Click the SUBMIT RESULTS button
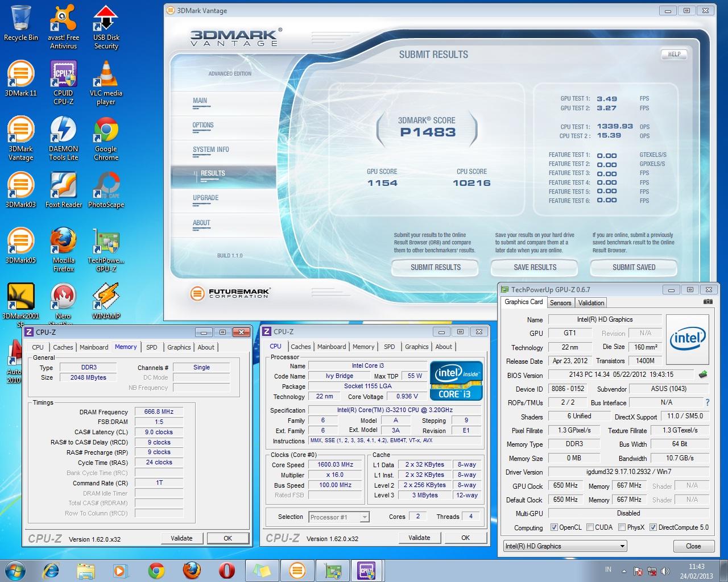This screenshot has width=728, height=582. (436, 267)
